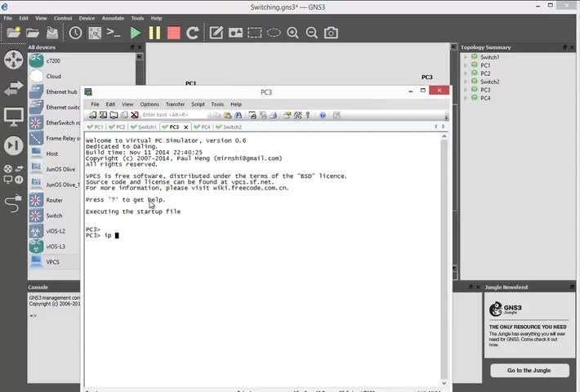Click the SecureCRT Quick Connect icon
The image size is (580, 392).
point(103,115)
